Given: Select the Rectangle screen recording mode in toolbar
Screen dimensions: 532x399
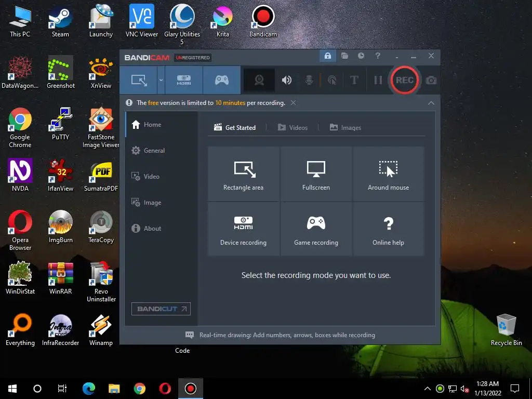Looking at the screenshot, I should (x=139, y=80).
